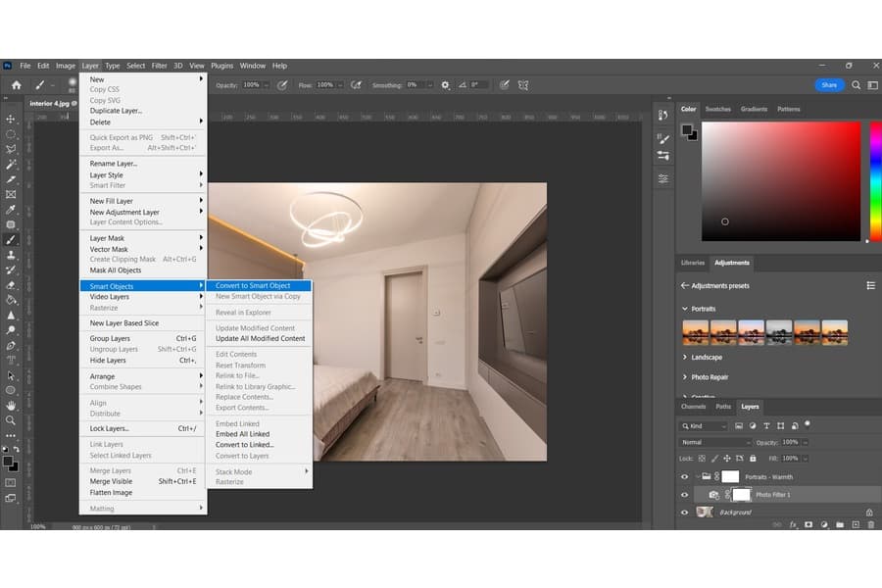Hide the Background layer
This screenshot has height=588, width=882.
click(x=685, y=513)
